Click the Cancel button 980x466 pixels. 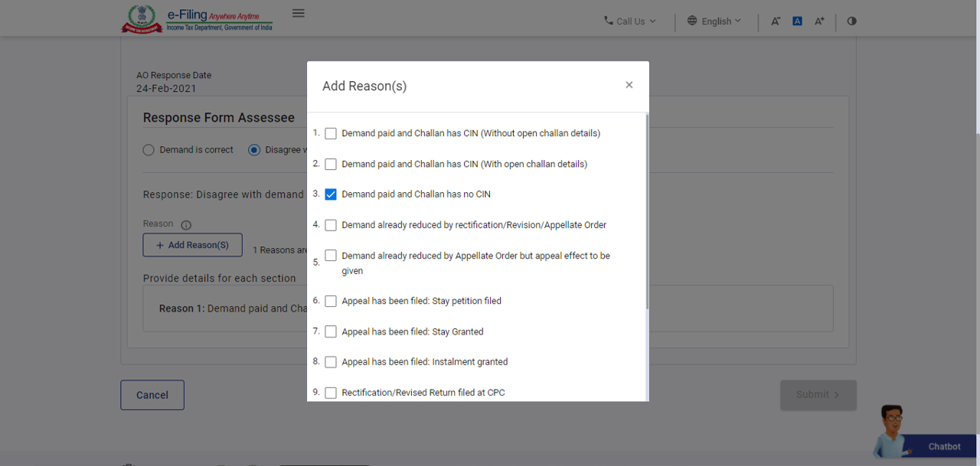(x=152, y=395)
